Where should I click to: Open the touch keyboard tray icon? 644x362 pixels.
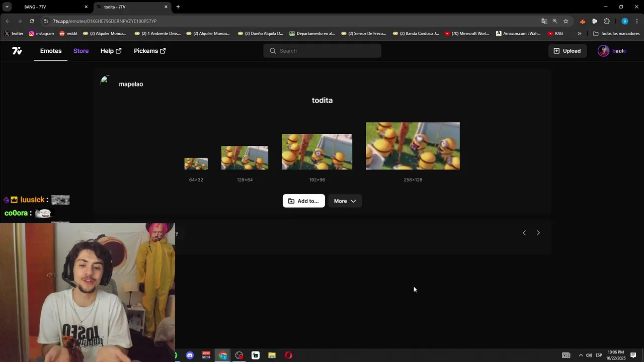(566, 355)
